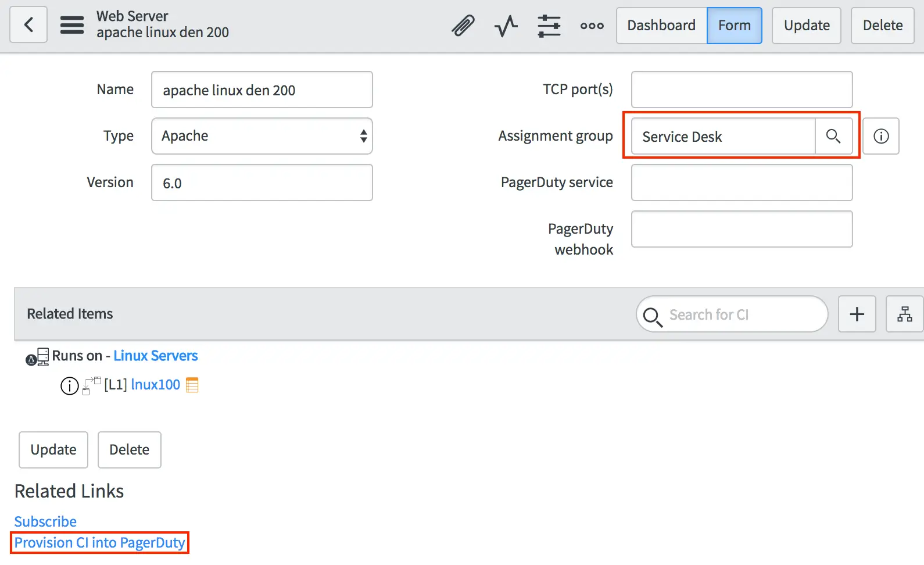Click the orange table icon next to lnux100
This screenshot has height=565, width=924.
[192, 385]
